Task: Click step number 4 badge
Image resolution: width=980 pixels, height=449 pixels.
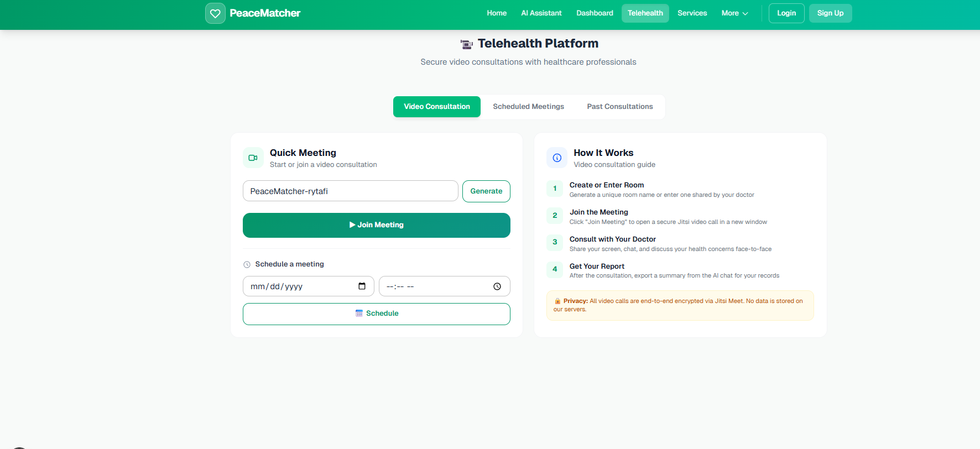Action: tap(555, 269)
